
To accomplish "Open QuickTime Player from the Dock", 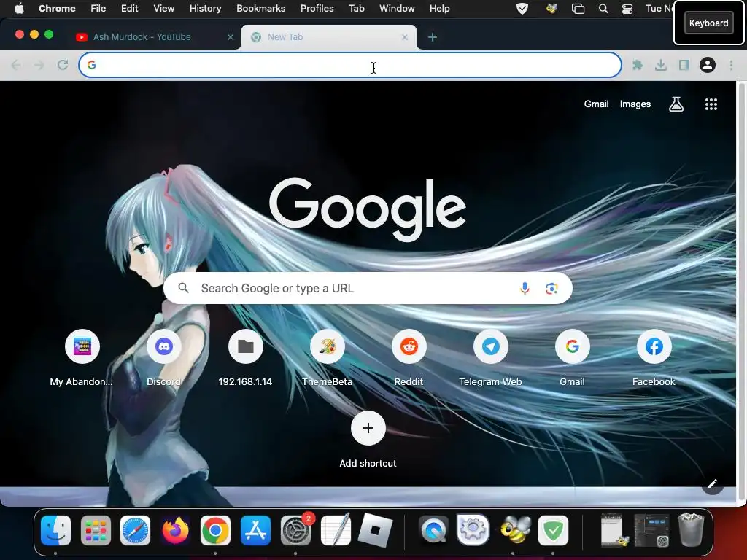I will tap(433, 531).
